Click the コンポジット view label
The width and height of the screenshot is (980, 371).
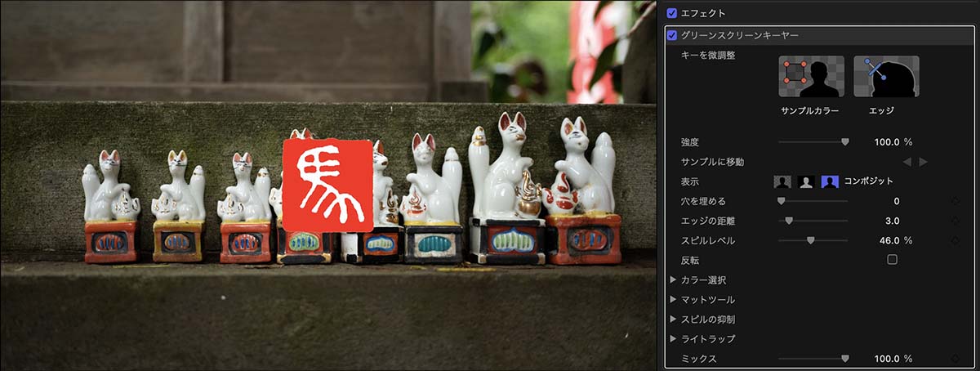coord(868,181)
